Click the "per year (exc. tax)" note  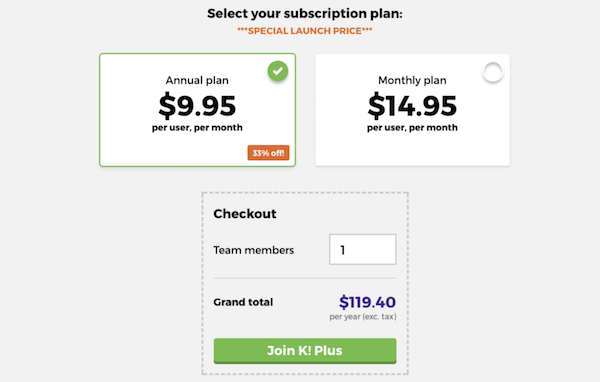click(x=363, y=317)
